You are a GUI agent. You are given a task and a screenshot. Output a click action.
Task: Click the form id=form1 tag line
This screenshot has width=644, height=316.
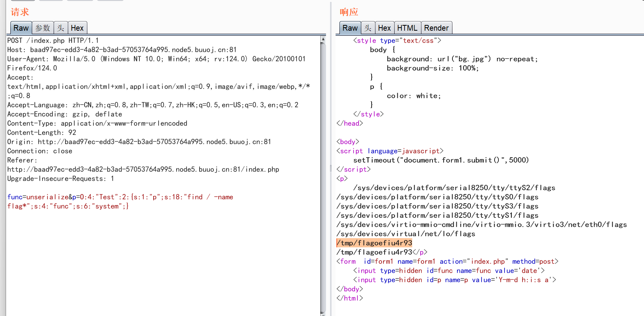coord(447,261)
